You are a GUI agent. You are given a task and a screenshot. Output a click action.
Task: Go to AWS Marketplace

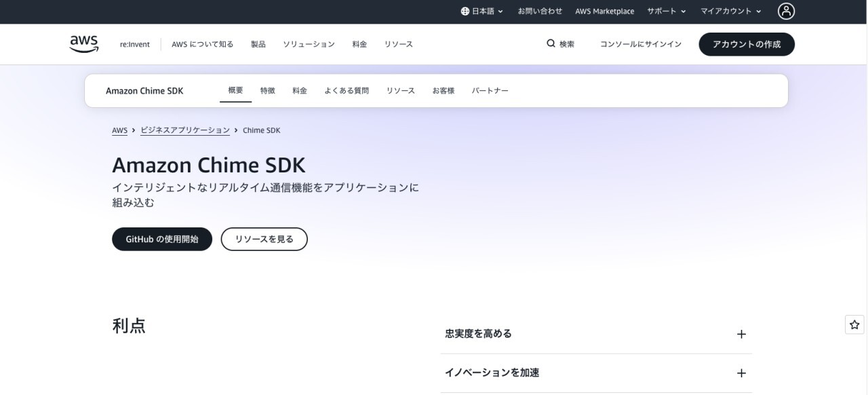(x=605, y=11)
